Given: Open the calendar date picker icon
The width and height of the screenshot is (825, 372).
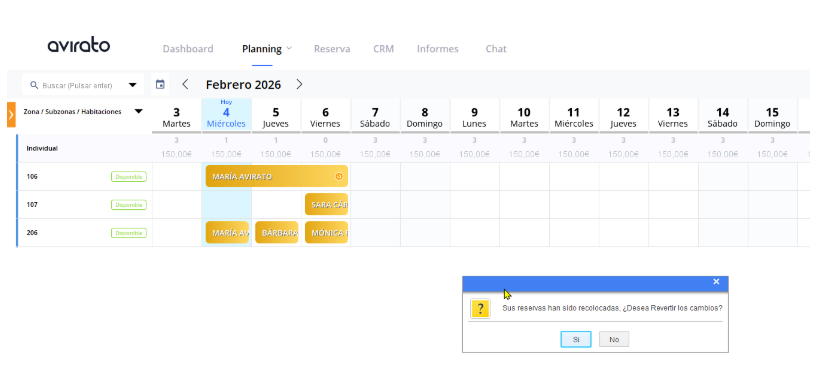Looking at the screenshot, I should pos(160,84).
